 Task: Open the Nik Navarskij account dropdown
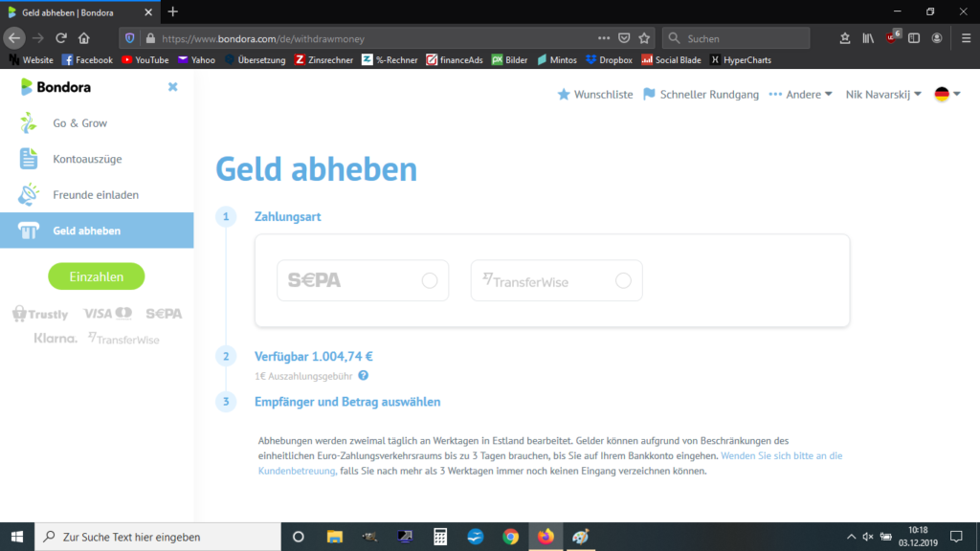pos(883,95)
